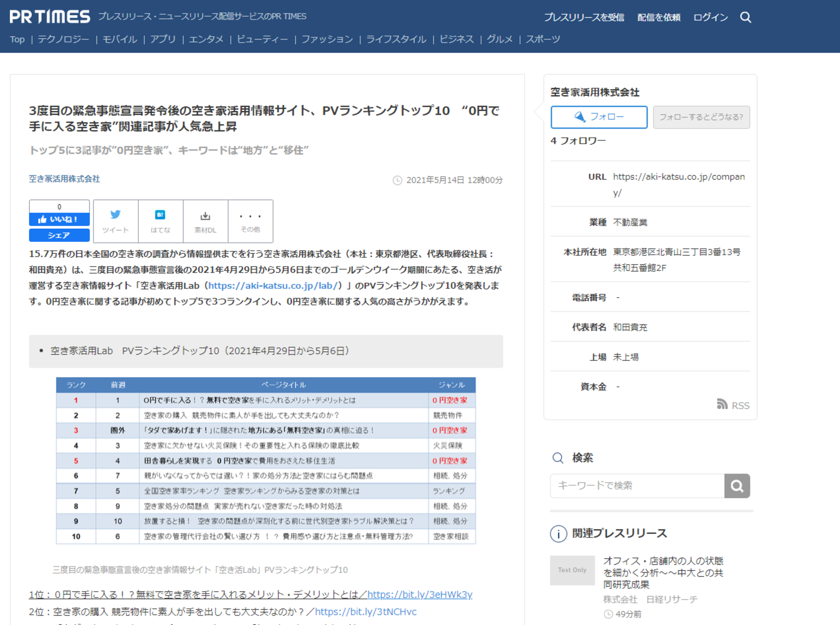Click 配信を依頼 in header
The width and height of the screenshot is (840, 625).
659,17
